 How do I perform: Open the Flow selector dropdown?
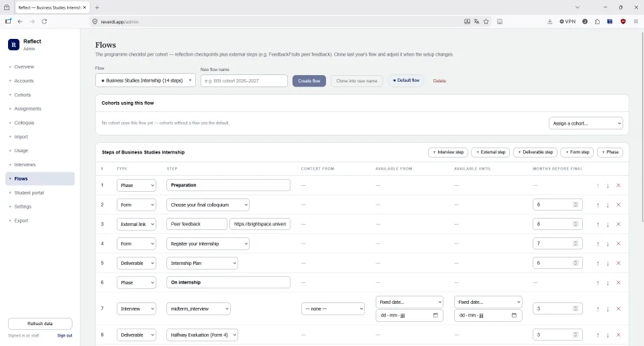point(146,80)
